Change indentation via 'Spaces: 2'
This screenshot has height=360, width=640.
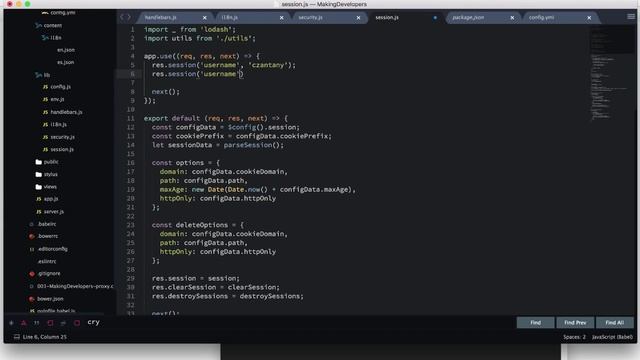pyautogui.click(x=574, y=337)
